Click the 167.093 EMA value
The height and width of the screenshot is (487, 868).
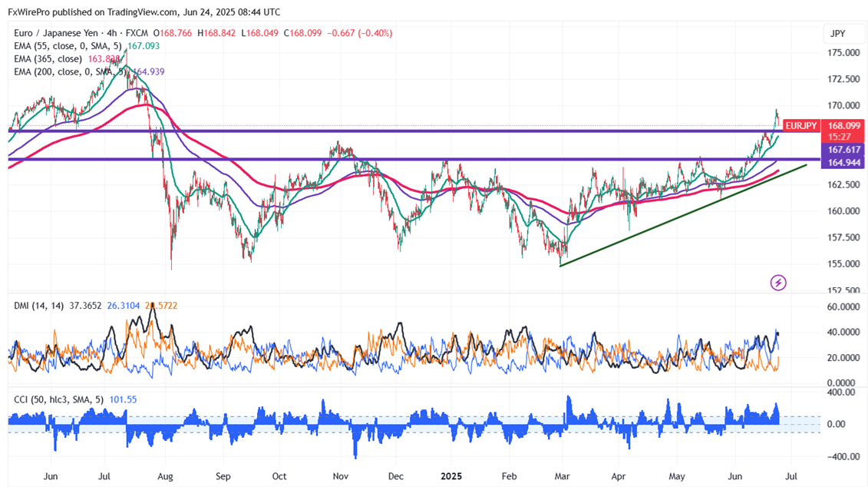pos(144,46)
